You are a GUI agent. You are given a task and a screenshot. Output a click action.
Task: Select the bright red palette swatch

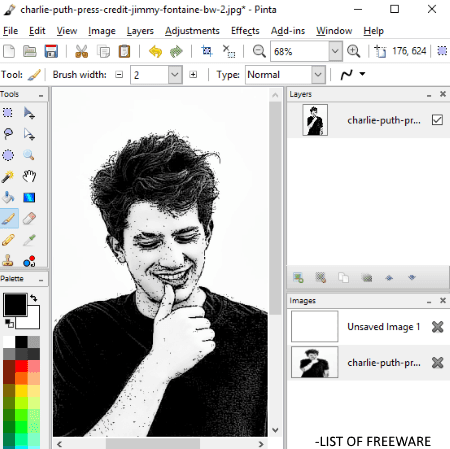click(21, 366)
